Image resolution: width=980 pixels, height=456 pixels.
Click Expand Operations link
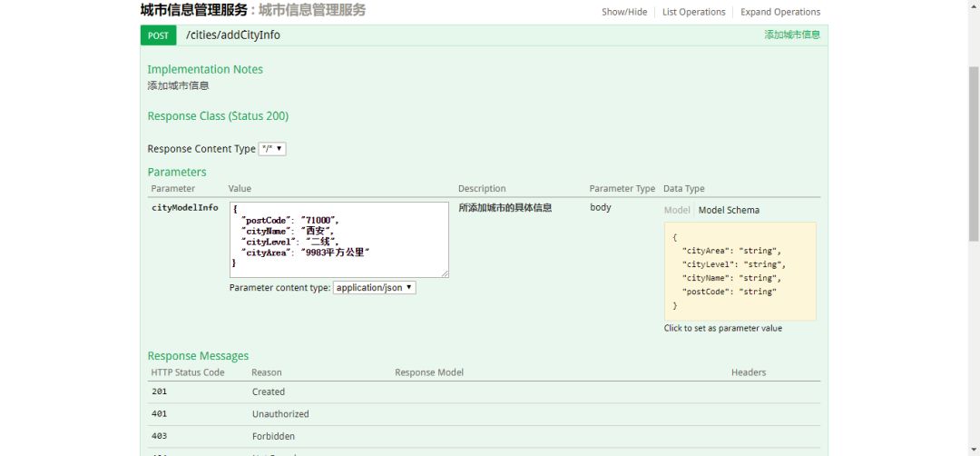pyautogui.click(x=780, y=12)
